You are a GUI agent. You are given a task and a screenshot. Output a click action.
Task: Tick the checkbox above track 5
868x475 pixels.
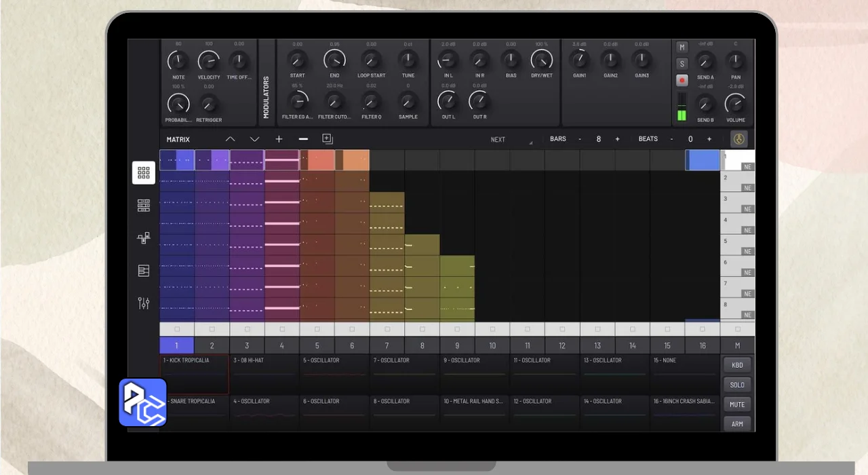pos(317,329)
